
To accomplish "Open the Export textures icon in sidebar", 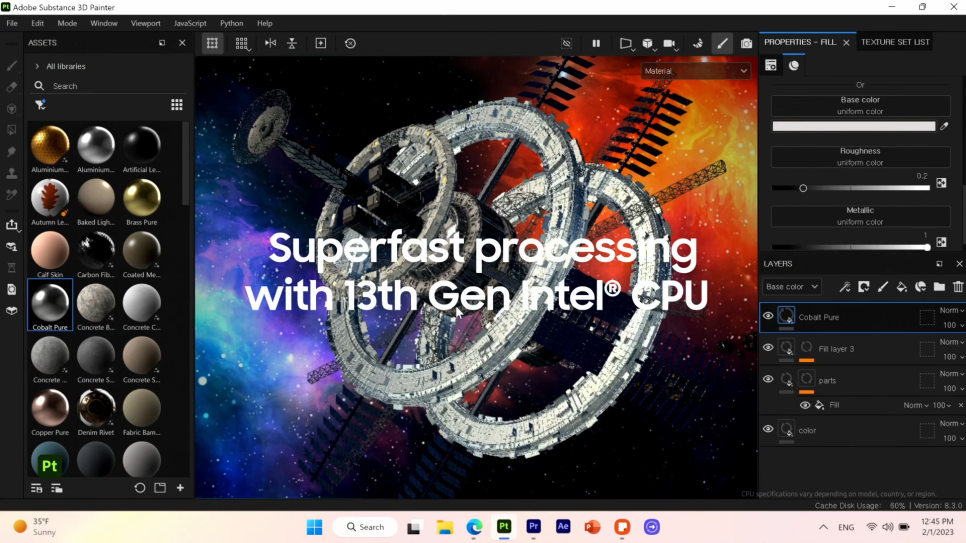I will coord(12,225).
